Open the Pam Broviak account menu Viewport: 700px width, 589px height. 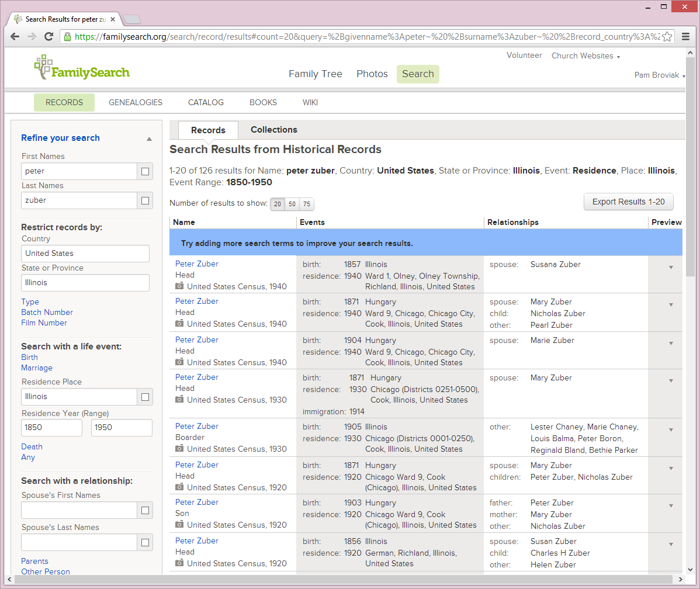(659, 75)
